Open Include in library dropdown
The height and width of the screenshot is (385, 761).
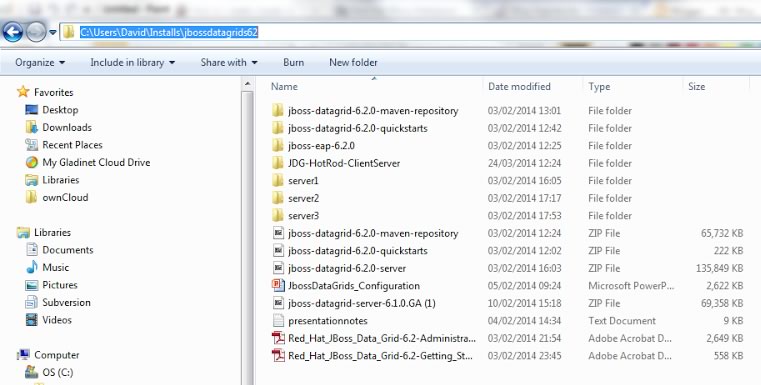[x=132, y=63]
